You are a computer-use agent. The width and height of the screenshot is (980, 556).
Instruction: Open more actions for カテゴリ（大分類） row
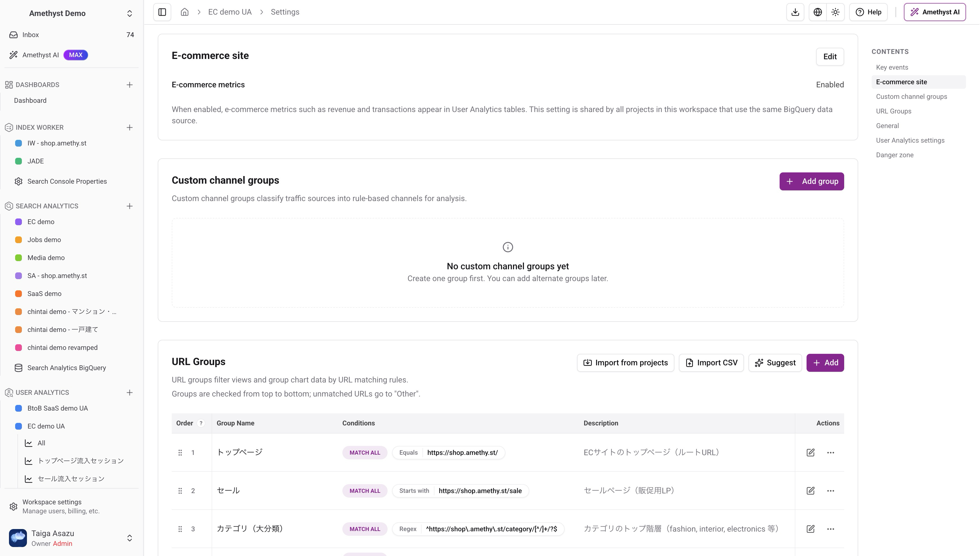point(830,529)
